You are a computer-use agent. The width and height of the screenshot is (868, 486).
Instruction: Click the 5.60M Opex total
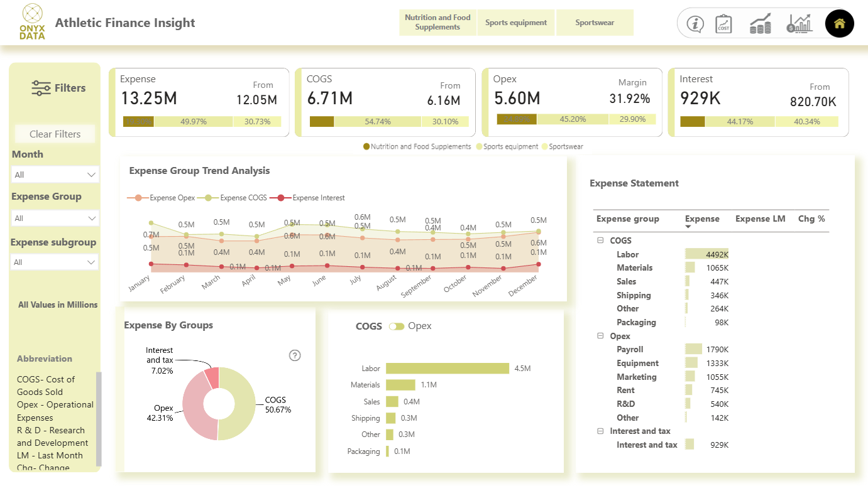[517, 99]
